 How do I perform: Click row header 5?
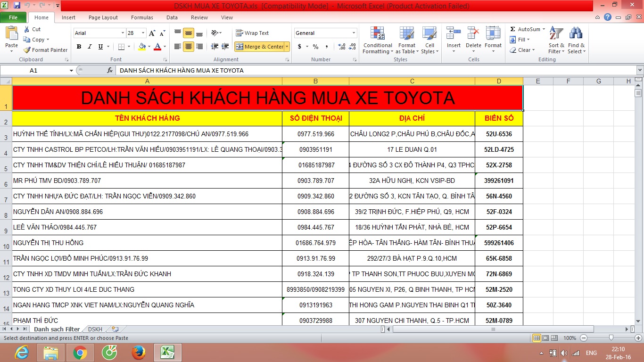tap(6, 165)
